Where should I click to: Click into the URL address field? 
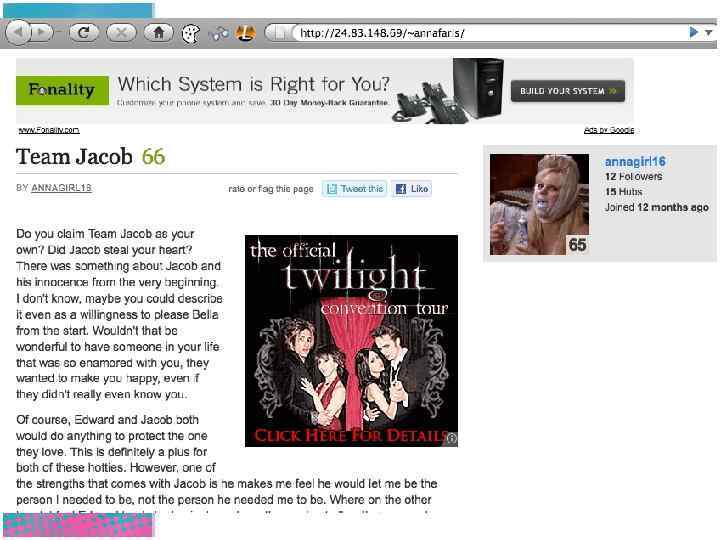(489, 33)
